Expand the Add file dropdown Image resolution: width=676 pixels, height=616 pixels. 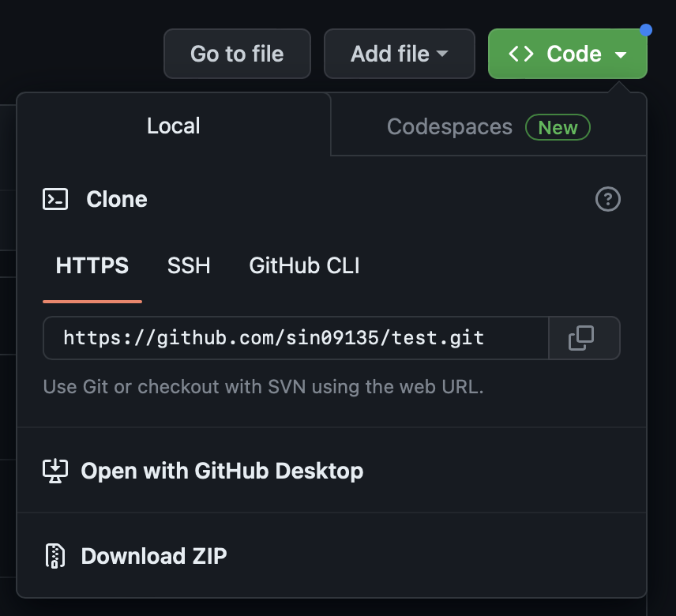click(400, 54)
